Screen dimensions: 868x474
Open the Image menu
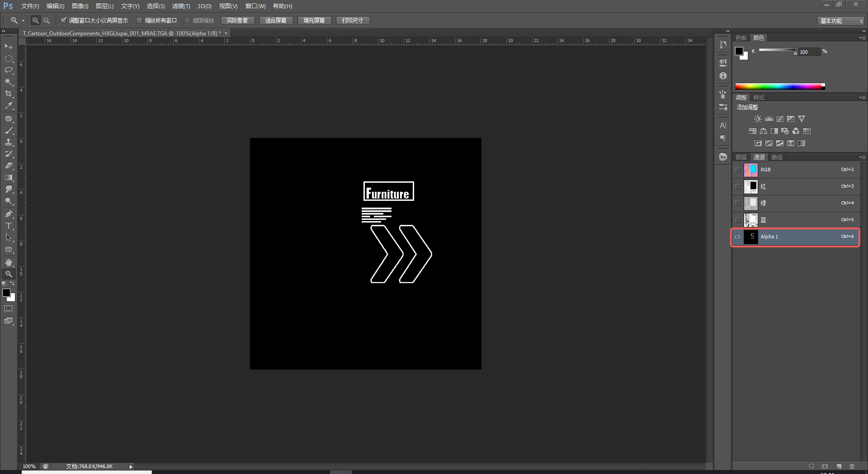80,6
